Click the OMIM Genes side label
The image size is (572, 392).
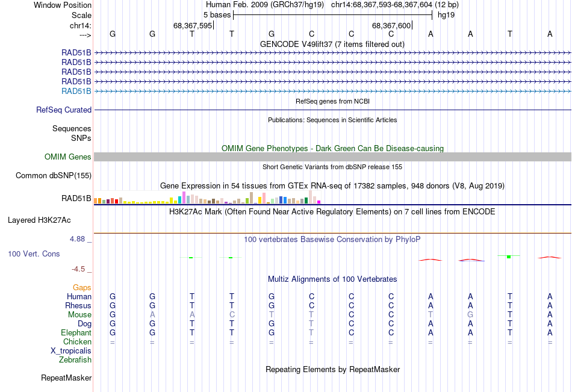pos(68,157)
